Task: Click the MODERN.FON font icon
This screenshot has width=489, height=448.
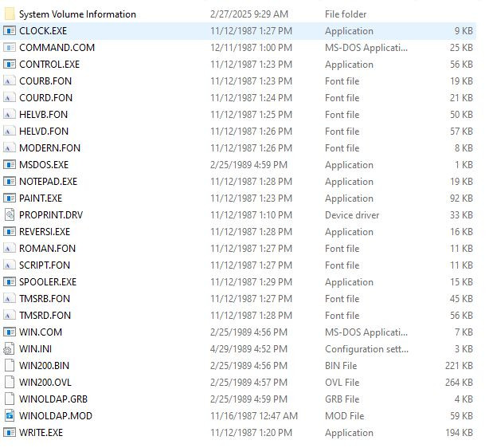Action: tap(9, 148)
